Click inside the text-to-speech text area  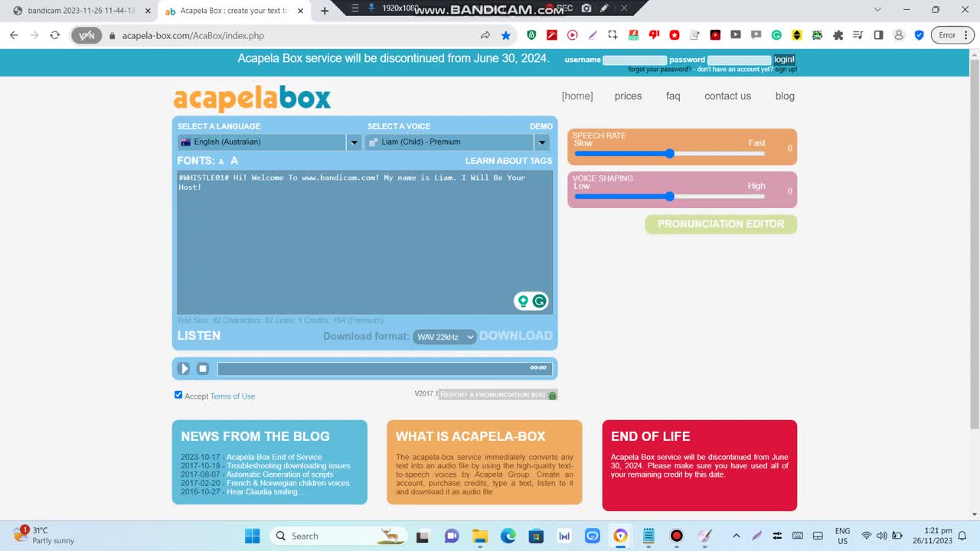(x=364, y=242)
